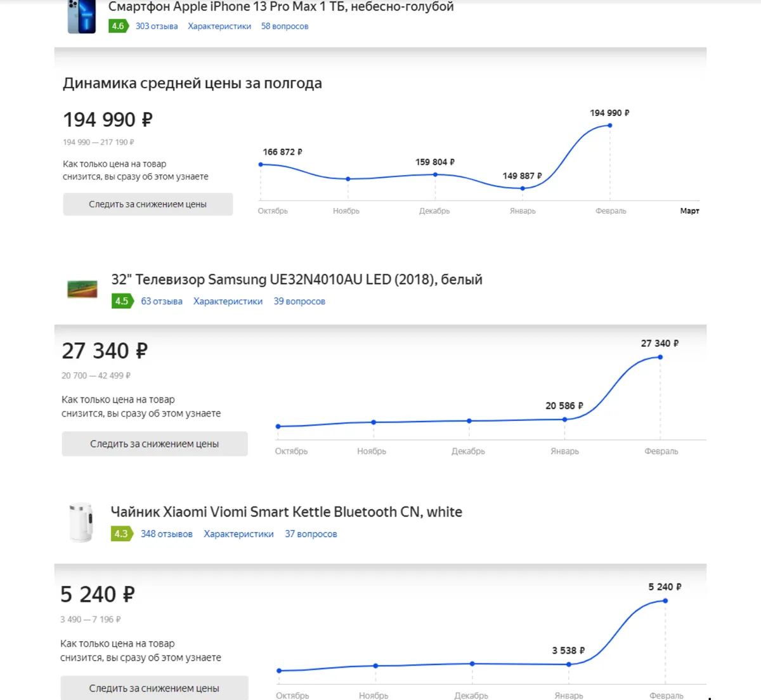Viewport: 761px width, 700px height.
Task: Open Характеристики link for Xiaomi kettle
Action: coord(238,534)
